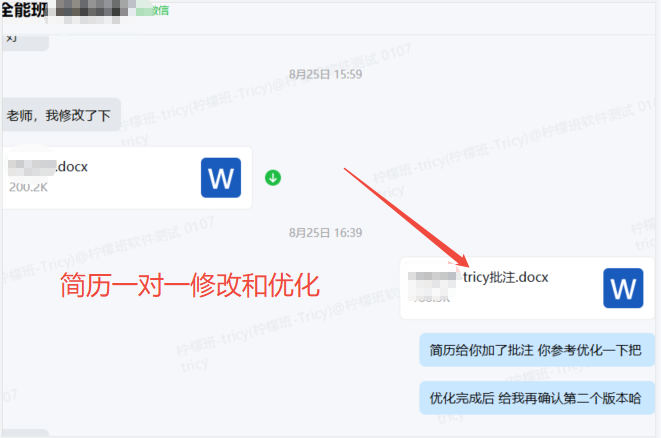Click the partial message bubble at top left
This screenshot has width=661, height=438.
14,37
